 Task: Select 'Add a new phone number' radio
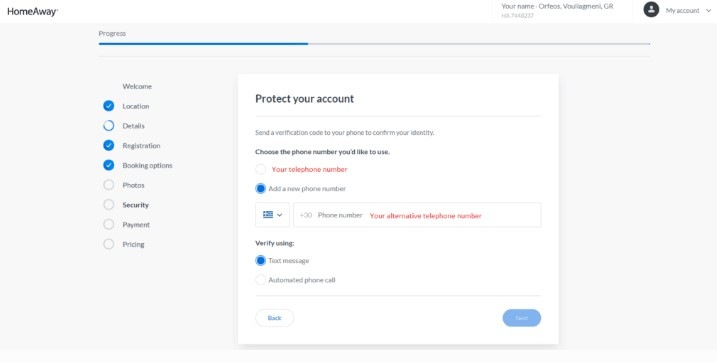[x=261, y=188]
